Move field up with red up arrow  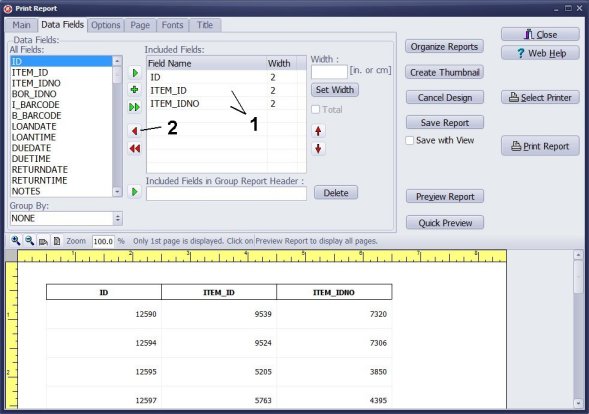pyautogui.click(x=318, y=131)
